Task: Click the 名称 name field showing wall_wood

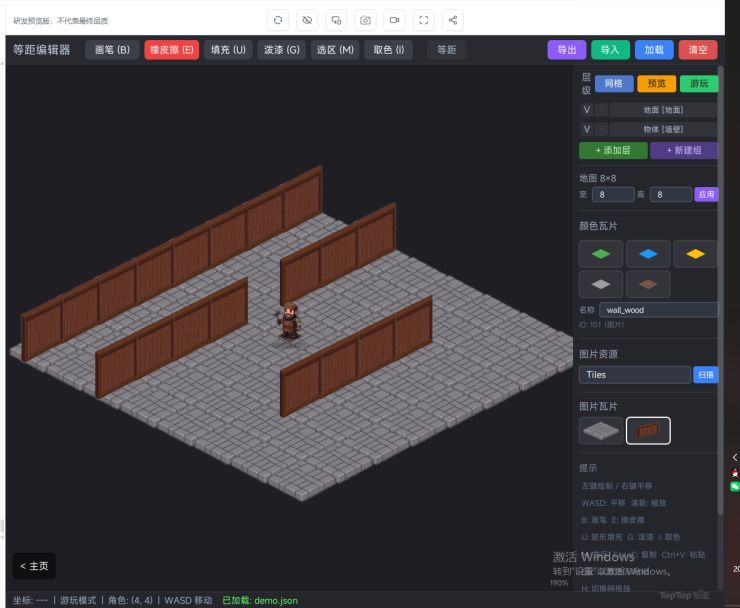Action: (658, 310)
